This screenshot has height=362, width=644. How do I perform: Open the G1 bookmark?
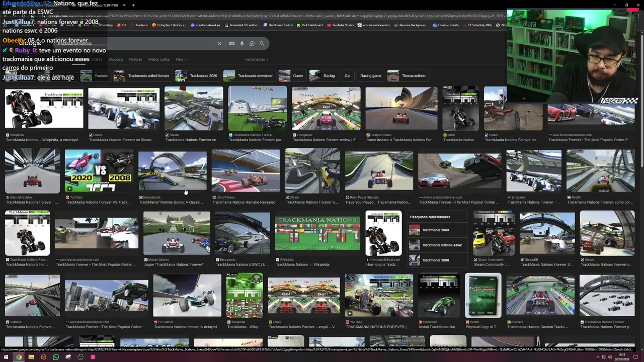[121, 25]
